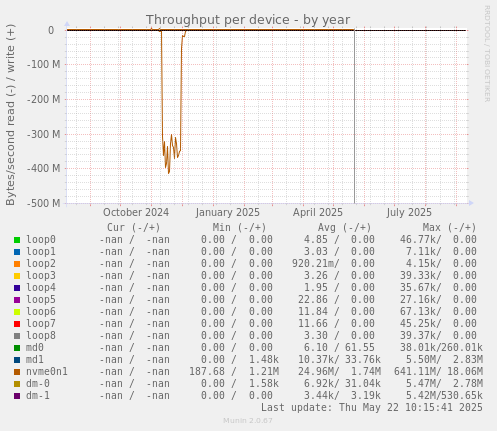
Task: Click the loop8 gray color swatch
Action: [17, 336]
